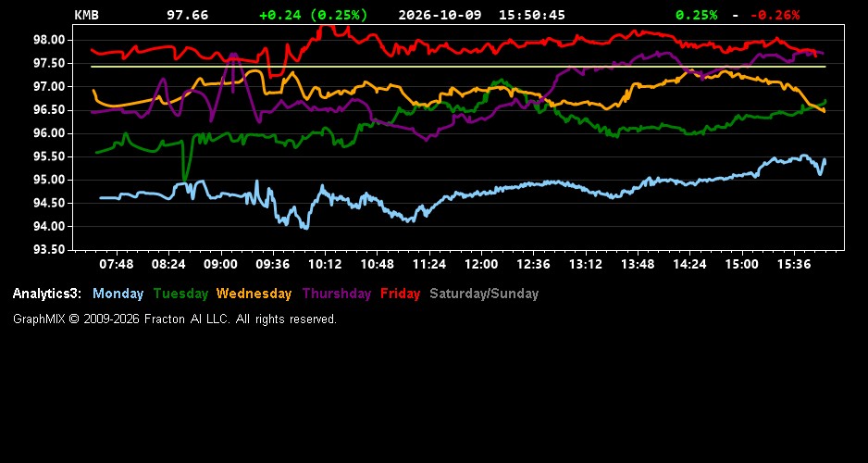
Task: Click the 98.00 y-axis label
Action: point(50,40)
